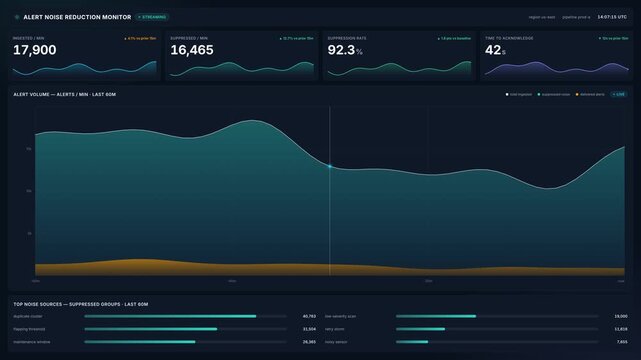Click the 7,655 suppressed count

622,342
